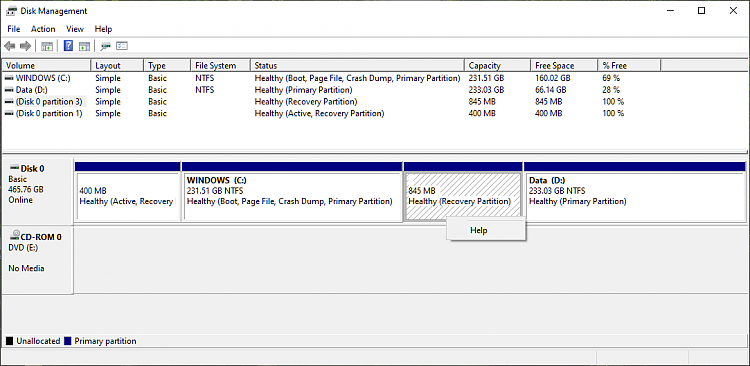Click Healthy (Active, Recovery Partition) status in list

coord(319,113)
